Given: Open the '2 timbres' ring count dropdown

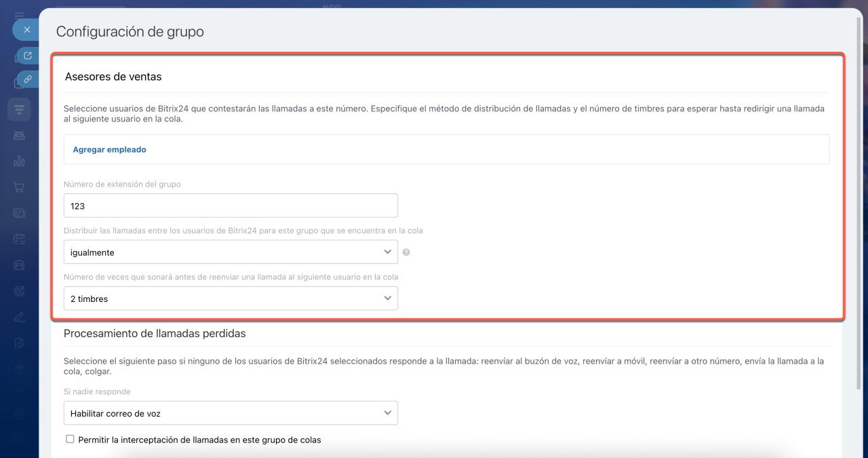Looking at the screenshot, I should [x=231, y=299].
